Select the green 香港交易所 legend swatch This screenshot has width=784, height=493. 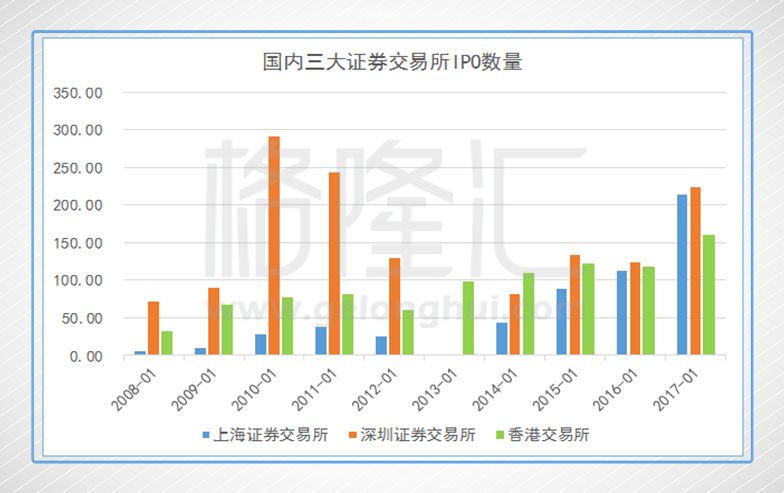pos(500,435)
